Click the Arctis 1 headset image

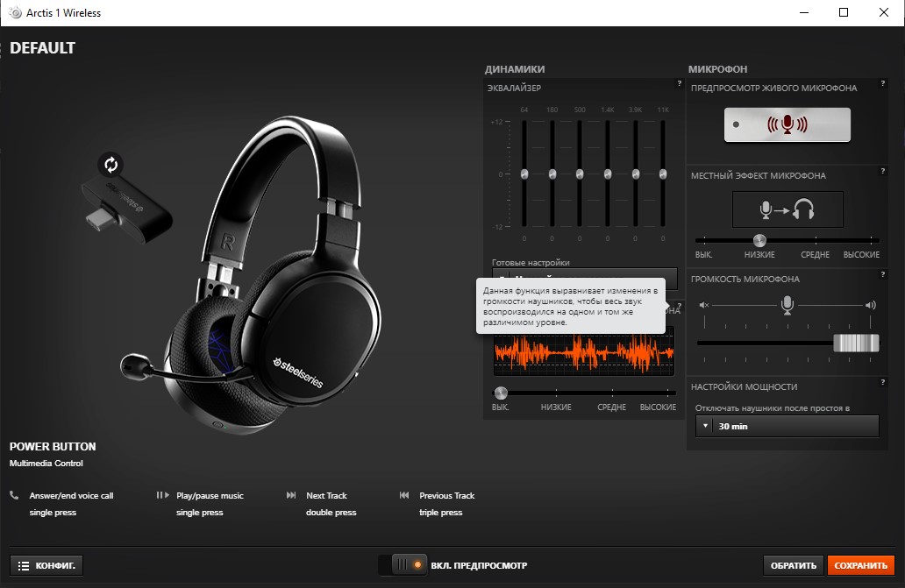252,275
